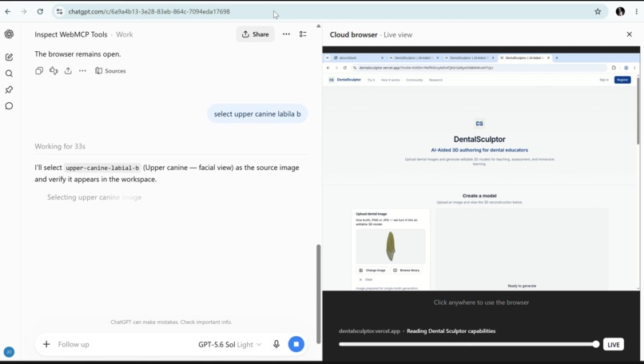This screenshot has width=644, height=364.
Task: Share the response via upload arrow icon
Action: (x=68, y=70)
